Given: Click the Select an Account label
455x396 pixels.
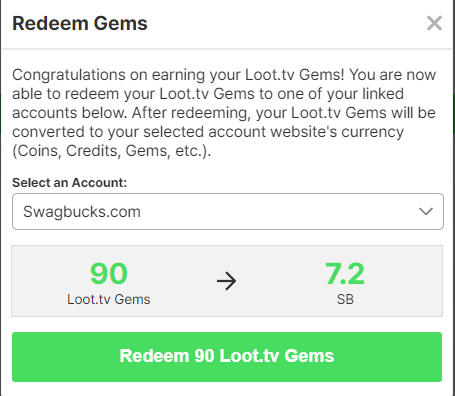Looking at the screenshot, I should [69, 183].
